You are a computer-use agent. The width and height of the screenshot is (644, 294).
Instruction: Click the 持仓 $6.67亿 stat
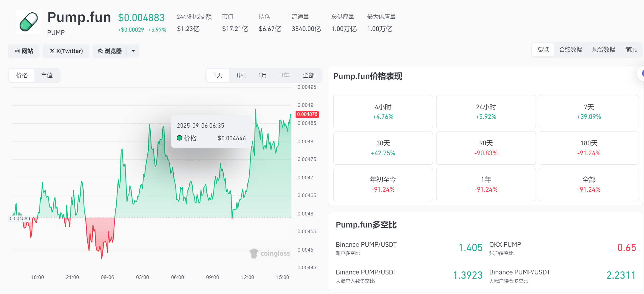point(270,23)
